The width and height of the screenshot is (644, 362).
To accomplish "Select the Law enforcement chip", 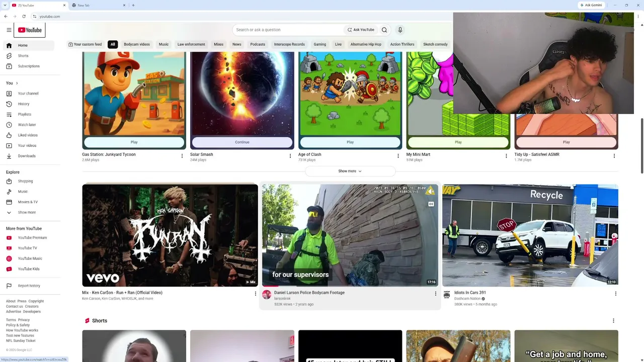I will pos(191,44).
